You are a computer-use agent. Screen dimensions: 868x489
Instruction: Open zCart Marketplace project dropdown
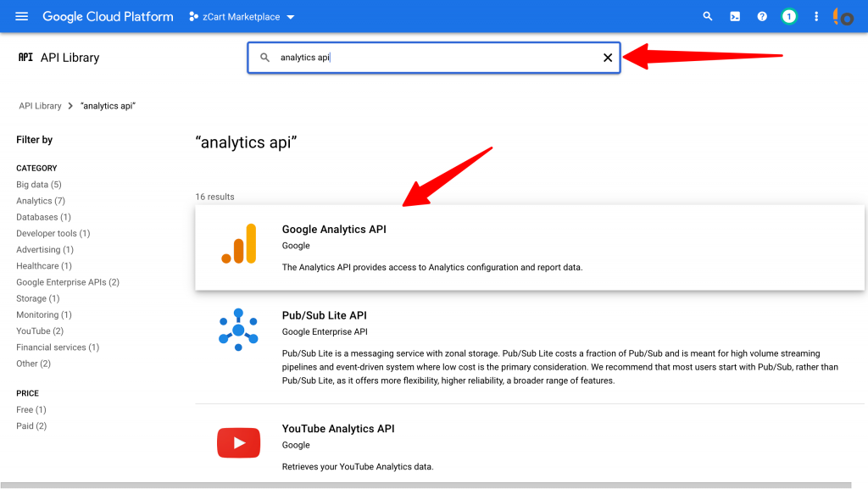[242, 17]
